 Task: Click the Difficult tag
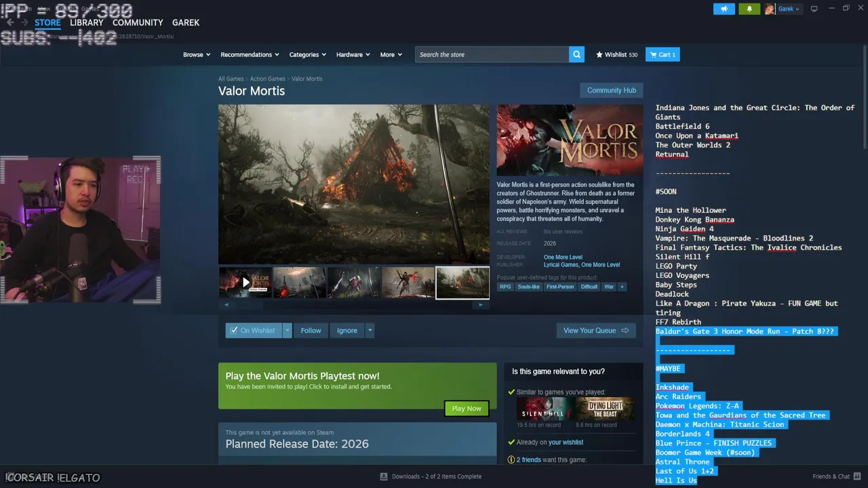tap(589, 287)
